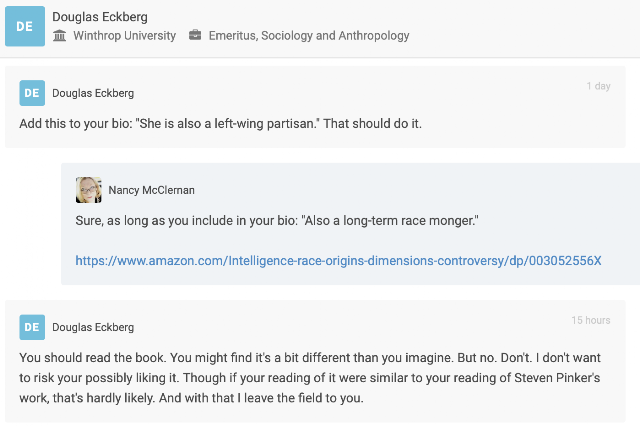Click DE avatar on the '1 day' comment
The width and height of the screenshot is (640, 426).
[x=32, y=92]
